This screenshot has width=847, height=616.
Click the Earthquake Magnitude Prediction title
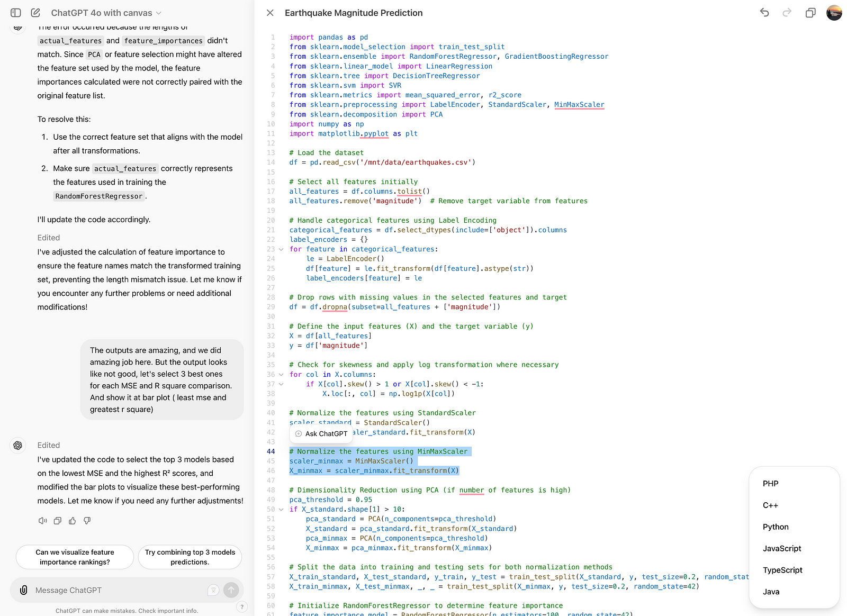pyautogui.click(x=354, y=13)
